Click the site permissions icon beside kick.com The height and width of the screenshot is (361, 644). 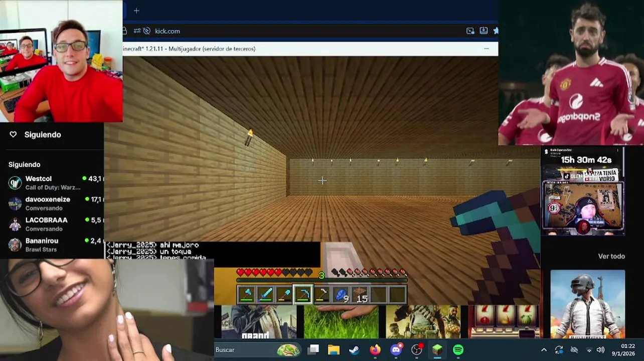point(137,31)
